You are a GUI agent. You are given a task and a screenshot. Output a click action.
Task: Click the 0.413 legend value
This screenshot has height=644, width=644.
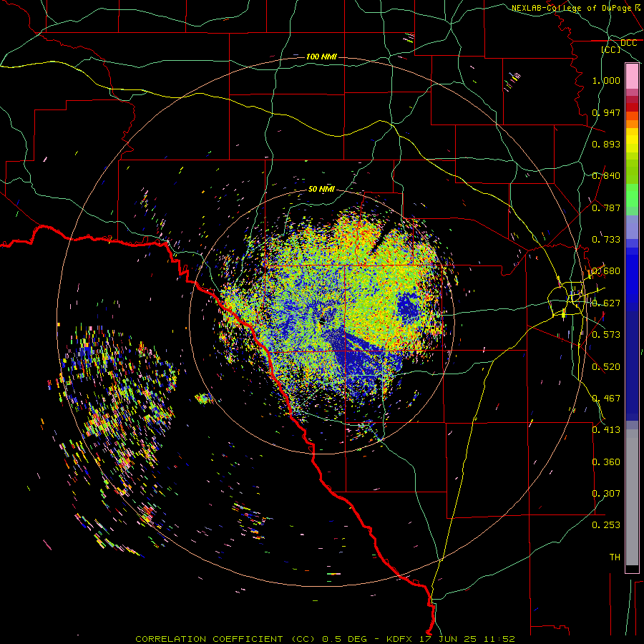click(x=606, y=430)
